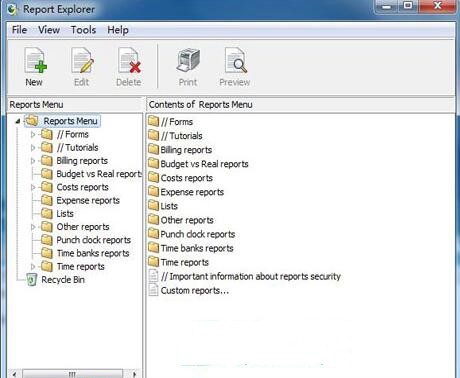The image size is (460, 378).
Task: Select Recycle Bin label in tree
Action: 63,280
